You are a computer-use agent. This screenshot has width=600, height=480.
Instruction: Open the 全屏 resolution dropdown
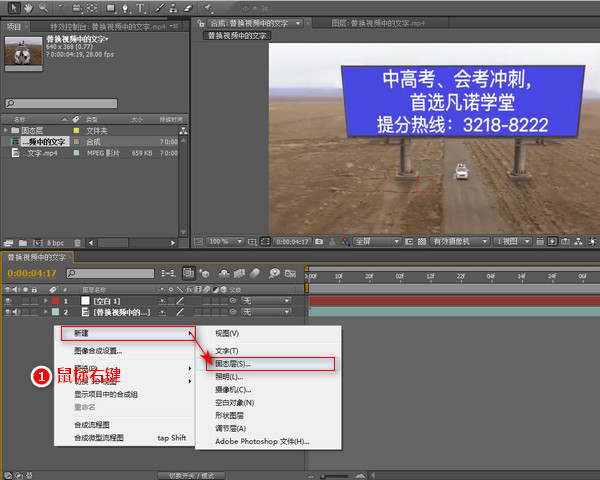(377, 242)
